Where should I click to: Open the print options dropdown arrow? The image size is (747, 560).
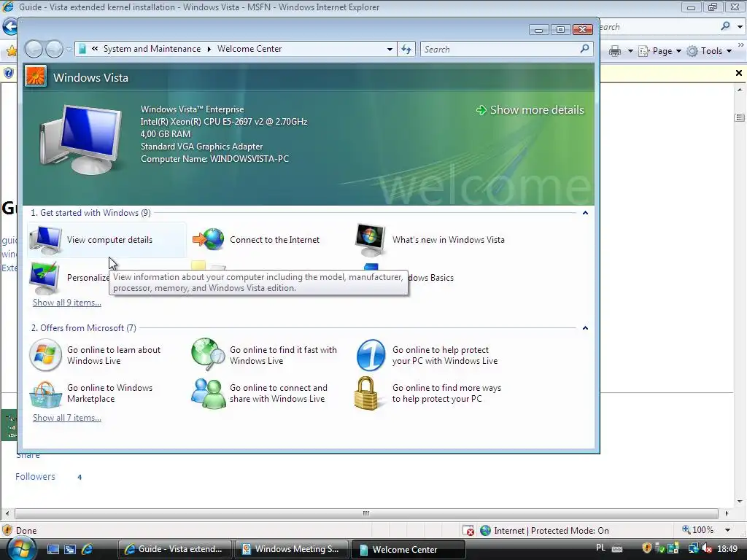pyautogui.click(x=630, y=51)
